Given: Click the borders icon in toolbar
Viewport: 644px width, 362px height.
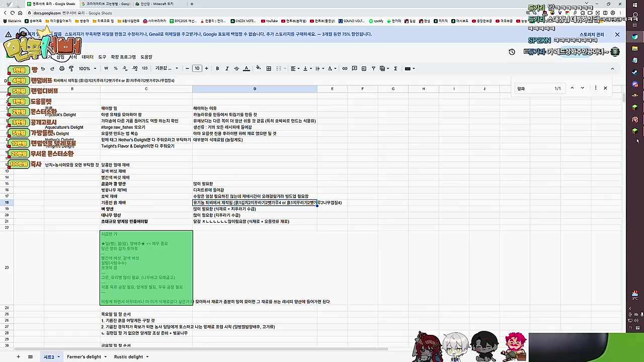Looking at the screenshot, I should 269,68.
